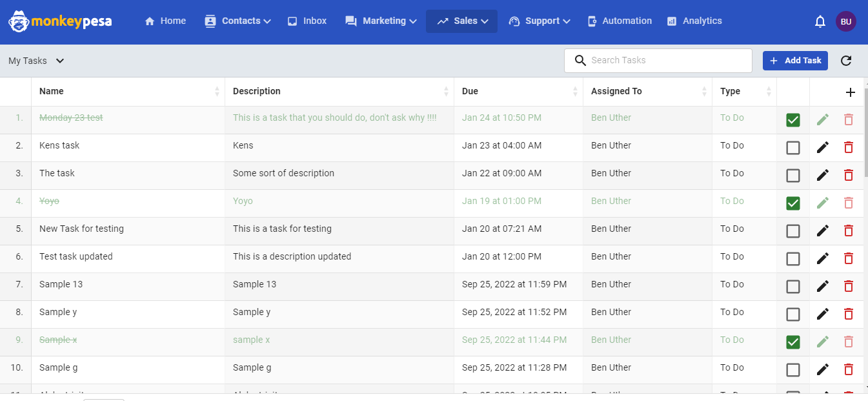
Task: Edit the Kens task with pencil icon
Action: coord(822,147)
